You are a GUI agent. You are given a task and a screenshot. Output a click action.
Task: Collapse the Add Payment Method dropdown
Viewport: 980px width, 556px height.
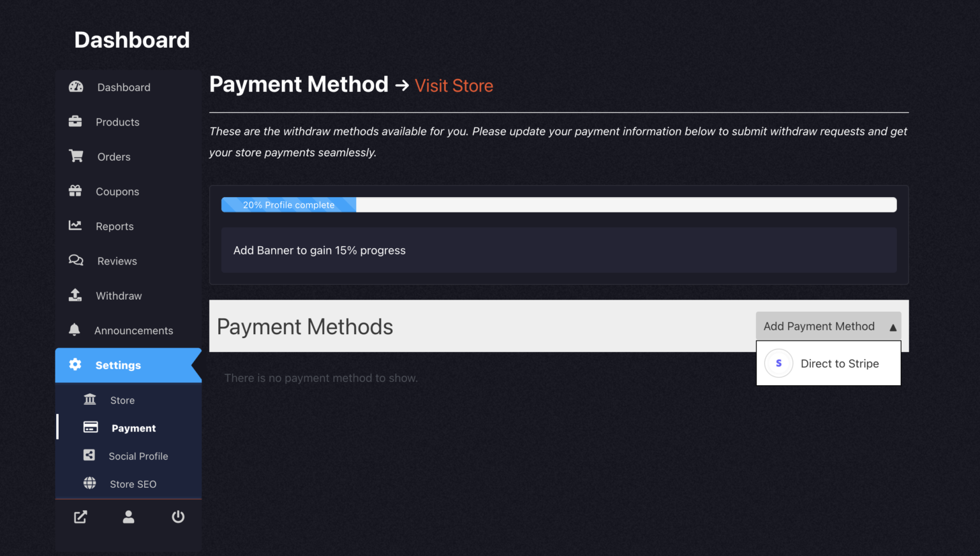pyautogui.click(x=828, y=326)
